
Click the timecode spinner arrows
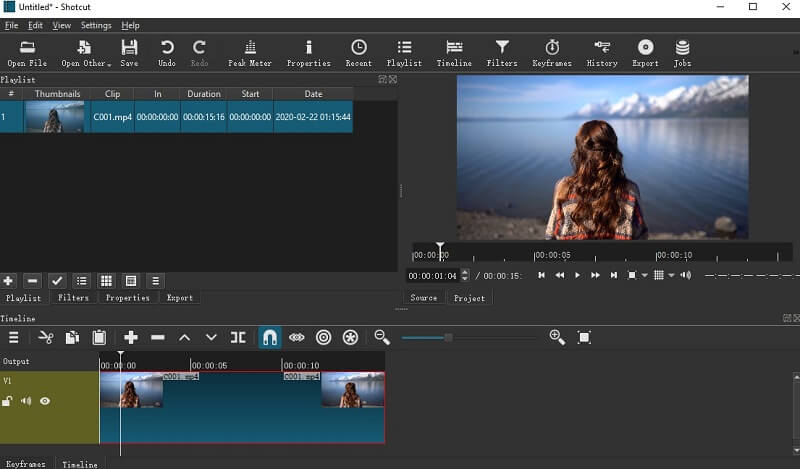(464, 276)
